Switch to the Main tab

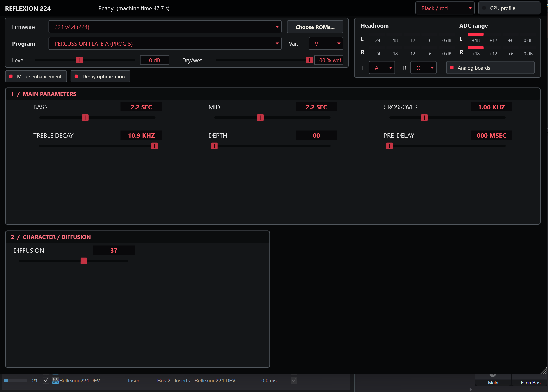click(x=493, y=383)
